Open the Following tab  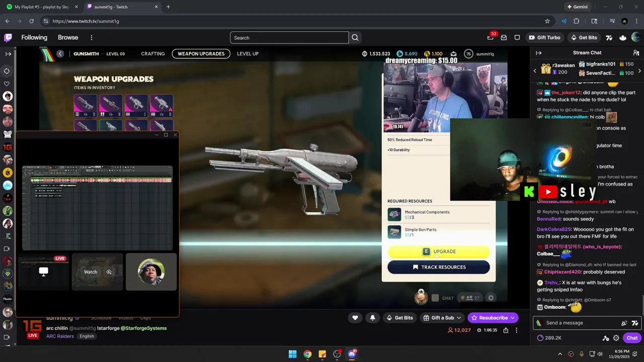click(x=34, y=38)
